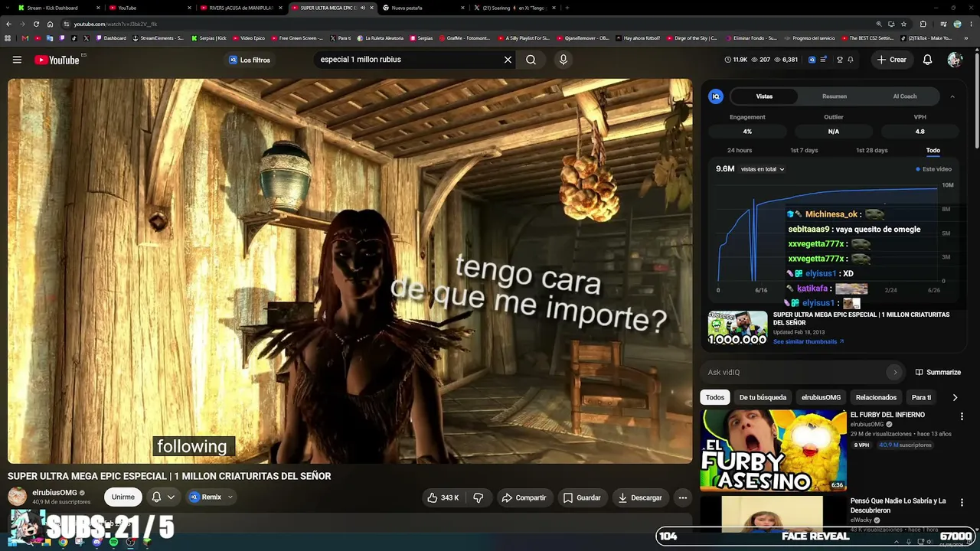Select the Vistas tab
Image resolution: width=980 pixels, height=551 pixels.
tap(764, 96)
